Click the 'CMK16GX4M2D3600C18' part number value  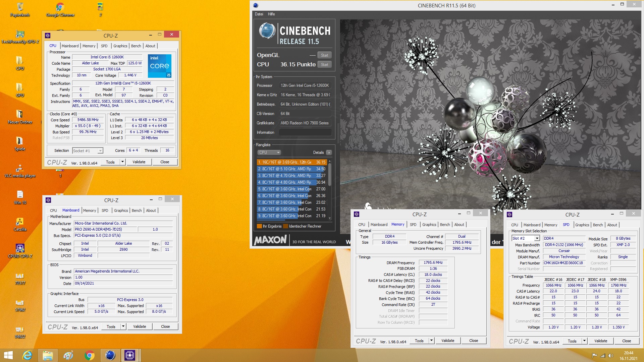[x=563, y=263]
